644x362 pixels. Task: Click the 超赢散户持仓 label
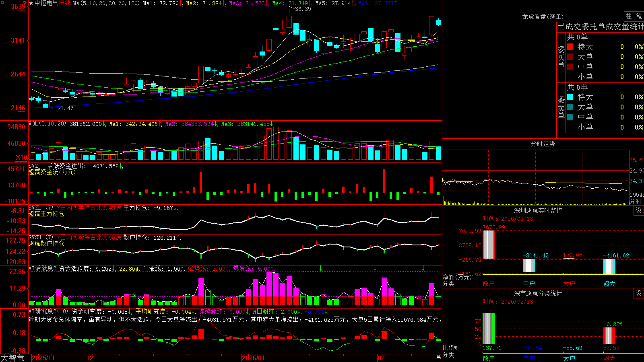pyautogui.click(x=46, y=243)
